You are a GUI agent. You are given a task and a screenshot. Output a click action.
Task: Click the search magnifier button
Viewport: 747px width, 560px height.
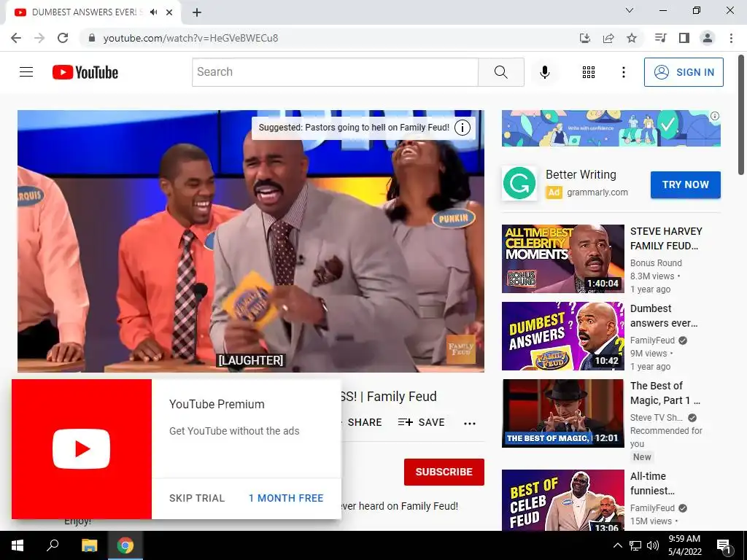(500, 72)
